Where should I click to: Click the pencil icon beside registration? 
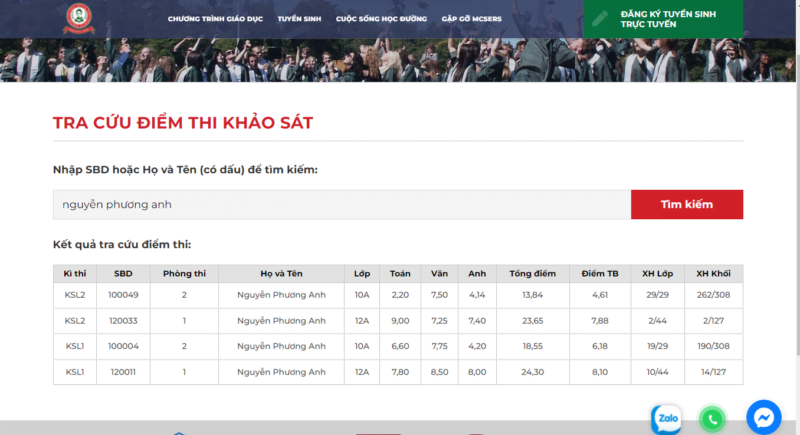pyautogui.click(x=600, y=19)
